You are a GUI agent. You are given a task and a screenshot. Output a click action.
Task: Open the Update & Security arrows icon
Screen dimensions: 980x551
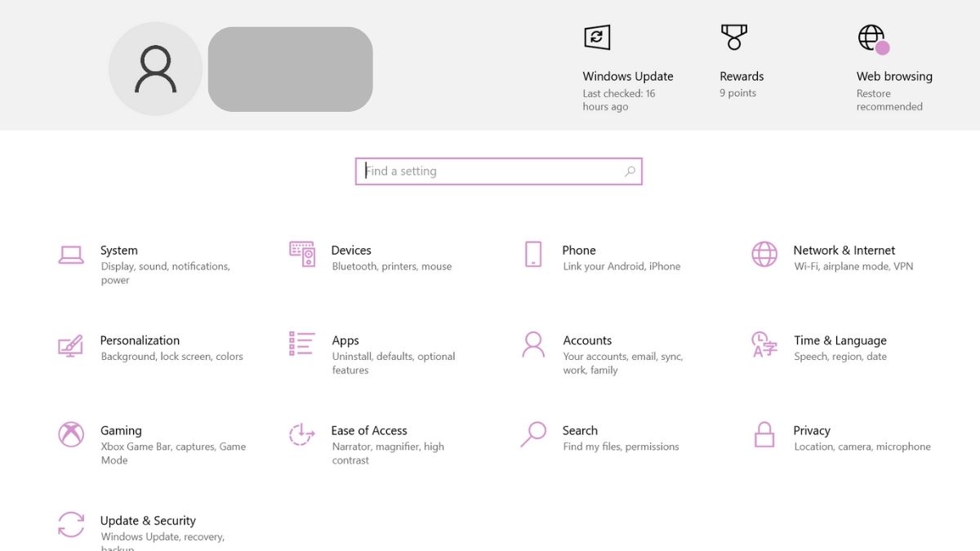pos(71,524)
